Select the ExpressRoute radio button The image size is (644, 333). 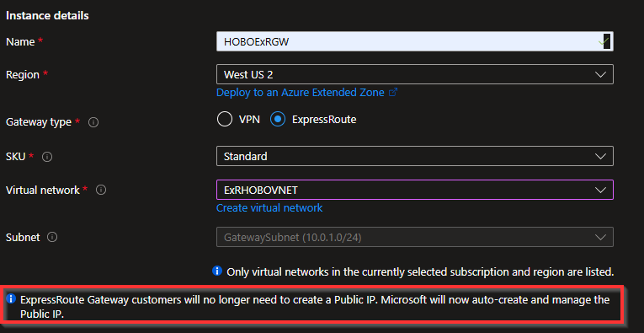click(278, 120)
